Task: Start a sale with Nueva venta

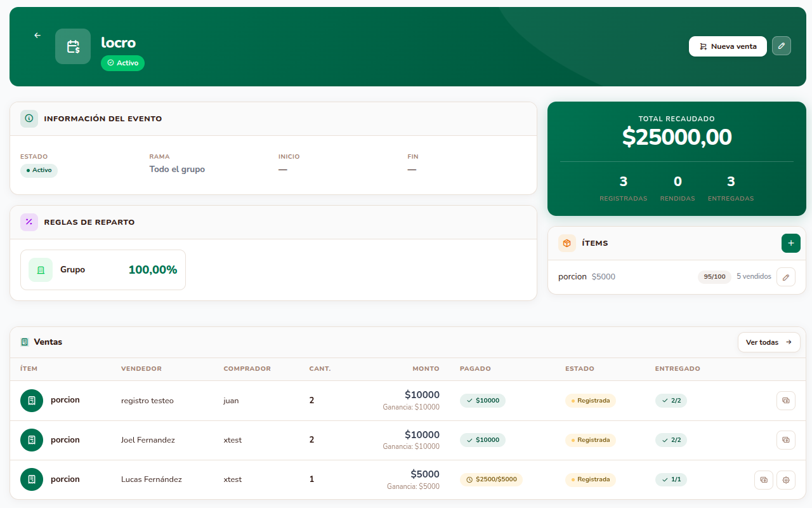Action: point(728,46)
